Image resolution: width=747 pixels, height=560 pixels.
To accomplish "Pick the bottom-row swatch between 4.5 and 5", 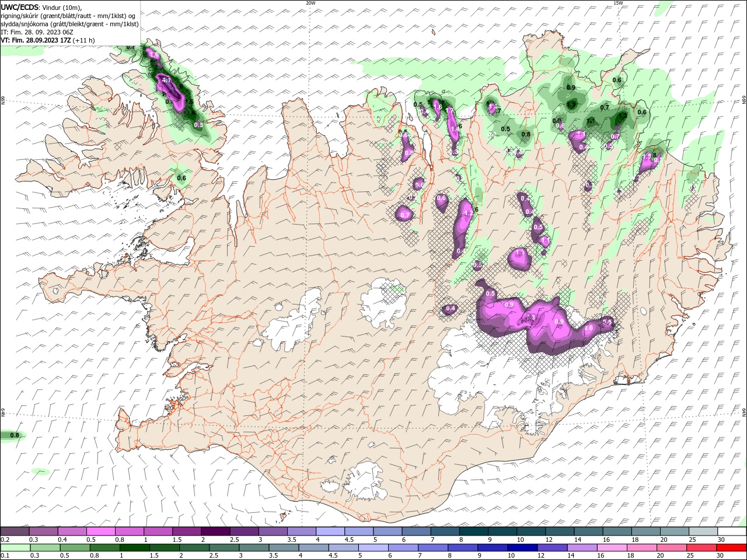I will [343, 548].
